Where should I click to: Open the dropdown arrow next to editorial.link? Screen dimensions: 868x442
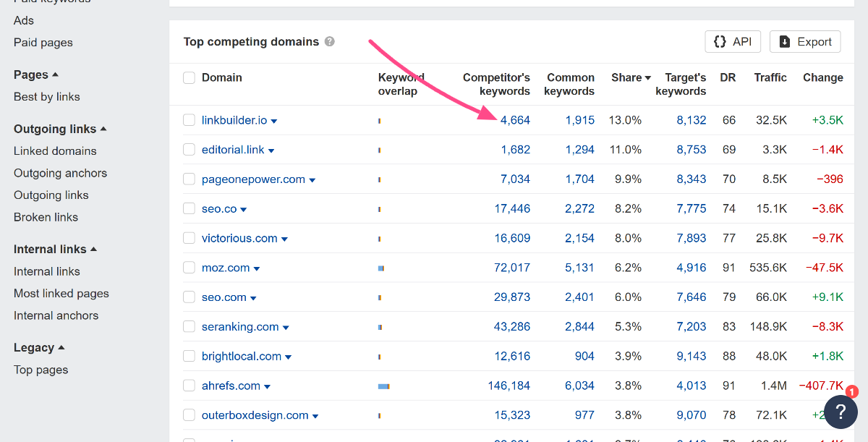pos(271,151)
